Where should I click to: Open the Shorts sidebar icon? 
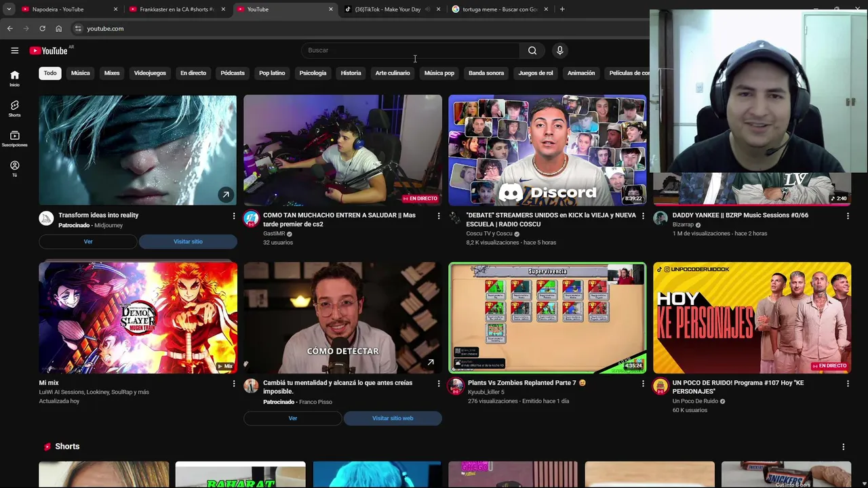(x=14, y=108)
